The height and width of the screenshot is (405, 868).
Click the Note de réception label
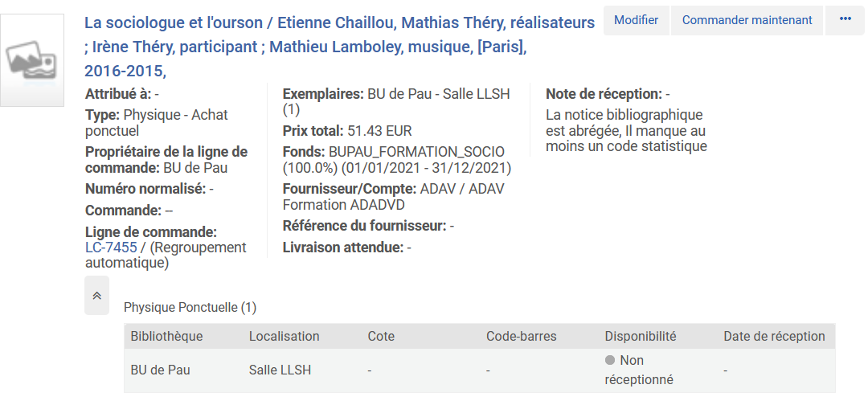click(x=604, y=94)
